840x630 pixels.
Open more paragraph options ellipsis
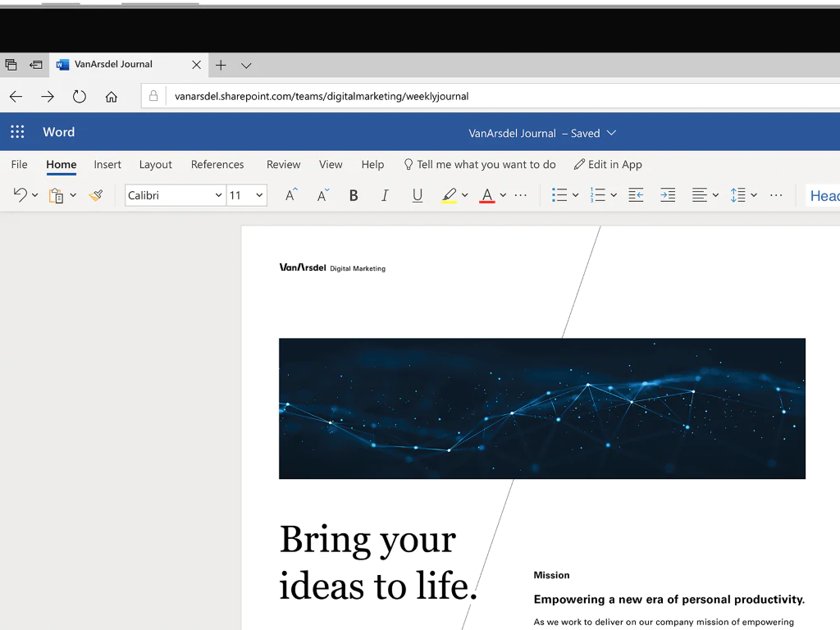(776, 195)
